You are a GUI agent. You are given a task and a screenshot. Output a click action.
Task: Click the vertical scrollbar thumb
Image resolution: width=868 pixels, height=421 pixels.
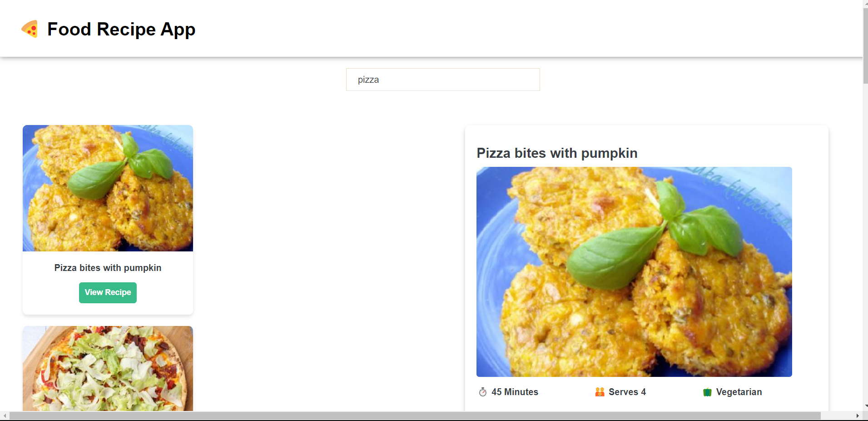click(x=865, y=45)
